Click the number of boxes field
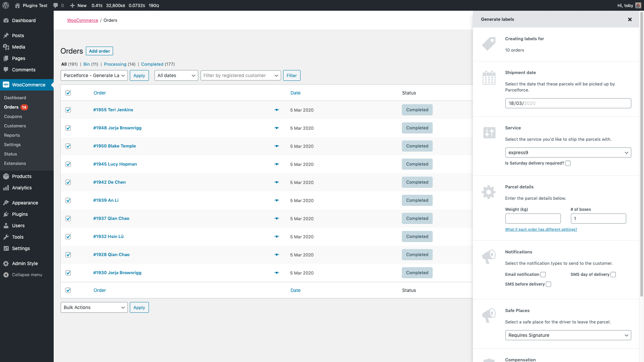Viewport: 644px width, 362px height. (598, 219)
